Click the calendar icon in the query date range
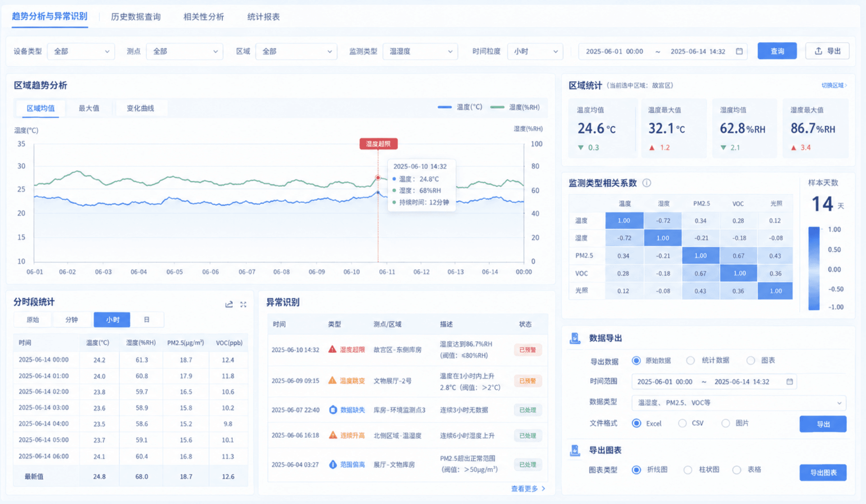 point(739,51)
